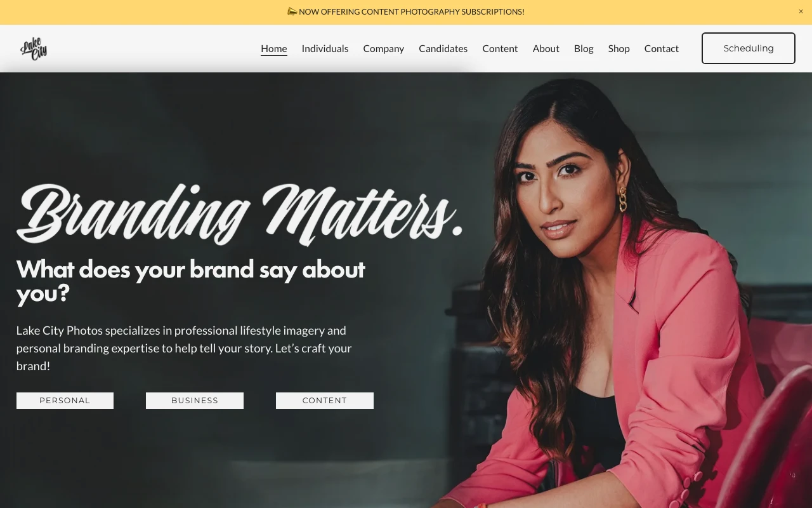Viewport: 812px width, 508px height.
Task: Open the Company navigation link
Action: click(384, 48)
